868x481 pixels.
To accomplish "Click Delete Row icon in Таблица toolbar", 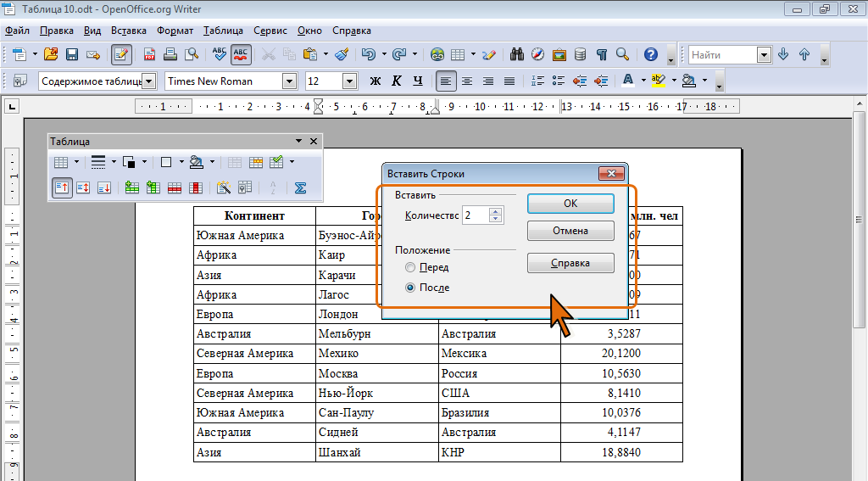I will 175,187.
